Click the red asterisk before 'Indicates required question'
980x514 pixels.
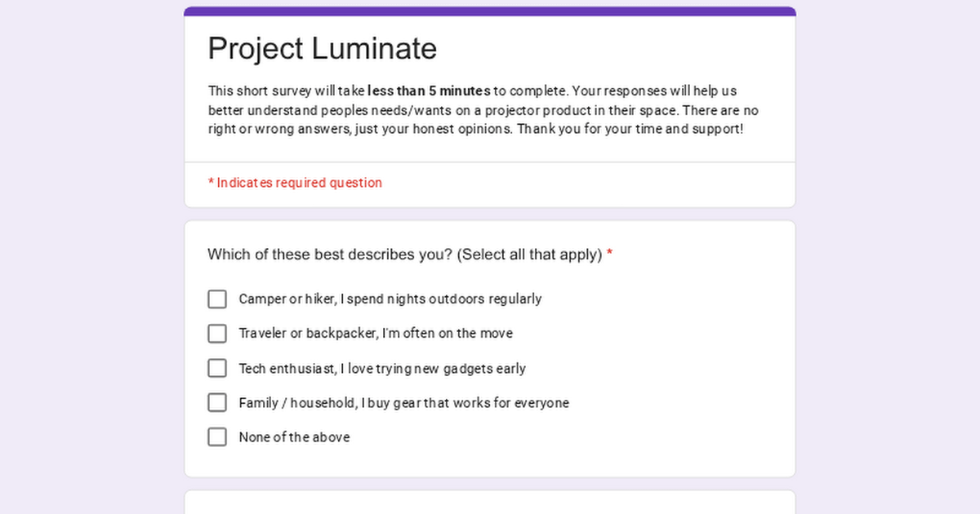pyautogui.click(x=211, y=183)
